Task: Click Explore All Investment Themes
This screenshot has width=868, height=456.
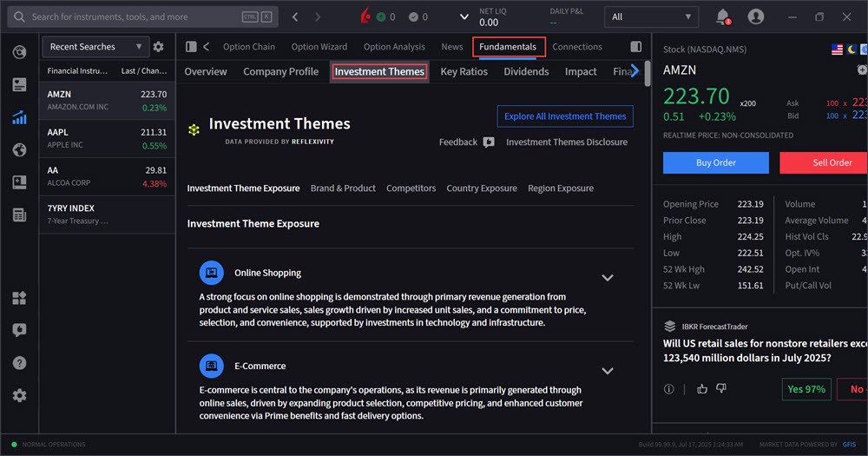Action: click(565, 116)
